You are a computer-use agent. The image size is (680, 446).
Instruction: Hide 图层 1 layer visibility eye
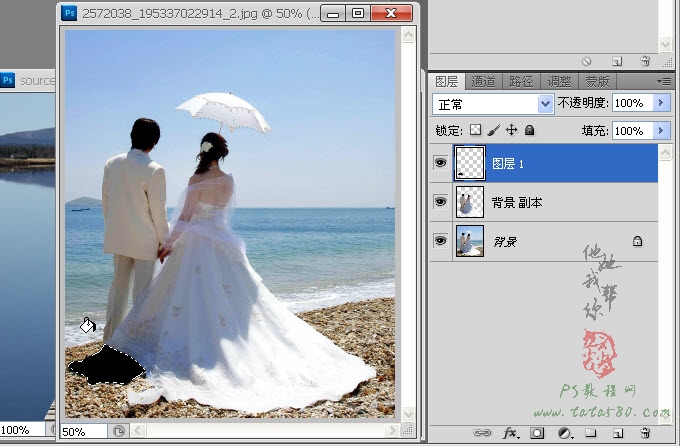(x=441, y=163)
